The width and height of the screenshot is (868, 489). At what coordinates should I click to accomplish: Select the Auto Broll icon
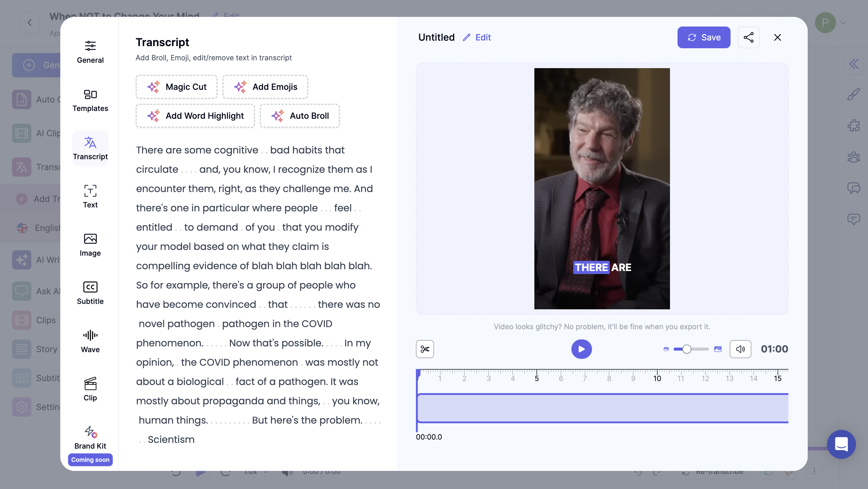click(x=278, y=115)
